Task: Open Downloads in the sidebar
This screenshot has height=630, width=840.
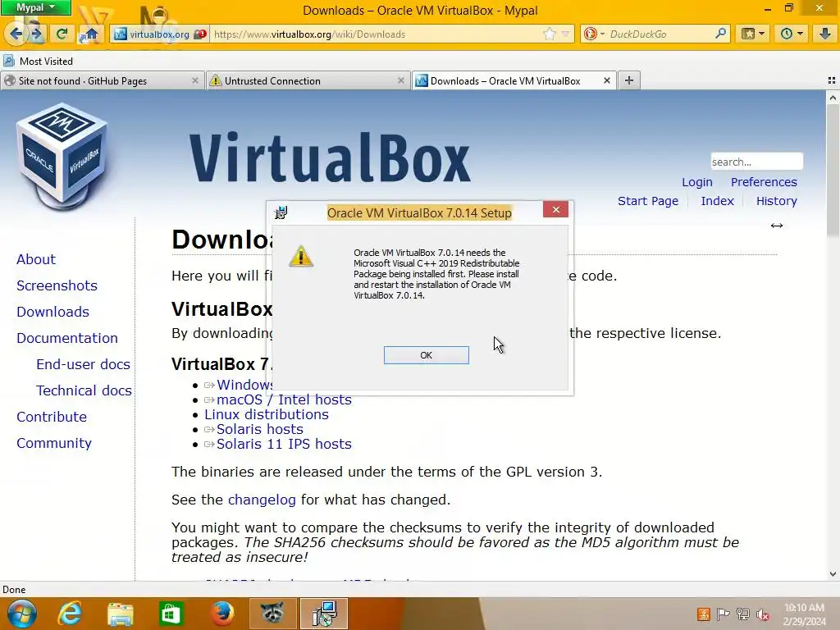Action: pos(52,312)
